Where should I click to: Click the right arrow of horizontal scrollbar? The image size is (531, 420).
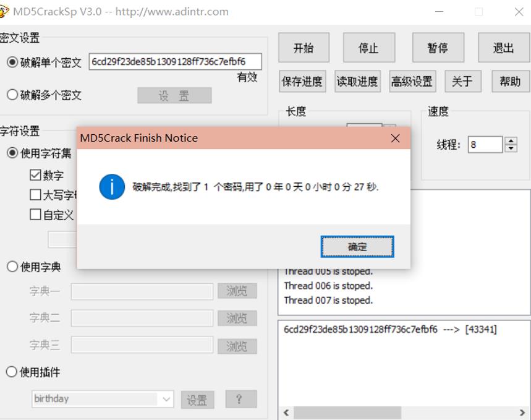pyautogui.click(x=522, y=412)
